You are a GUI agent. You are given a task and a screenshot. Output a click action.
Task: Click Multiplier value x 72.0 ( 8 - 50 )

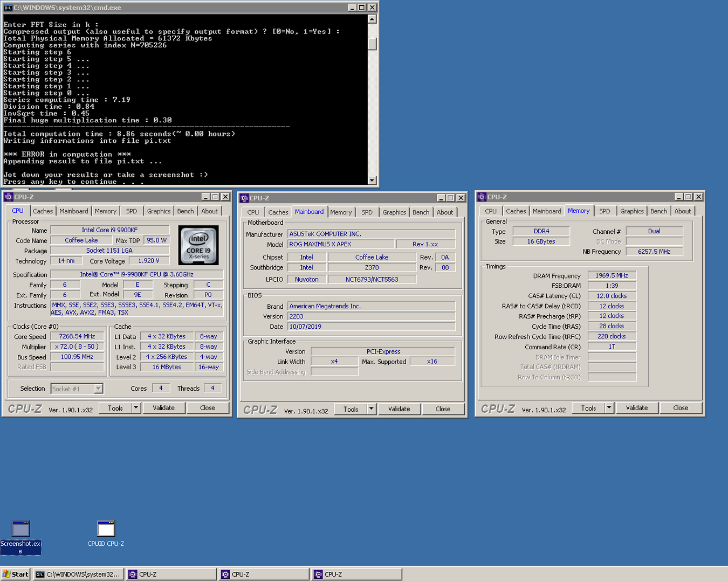tap(77, 347)
